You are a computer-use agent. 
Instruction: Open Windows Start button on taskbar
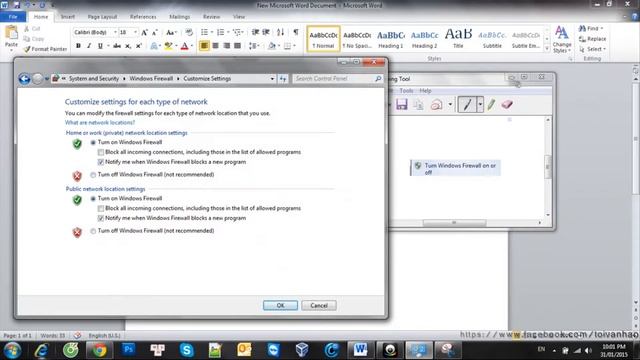12,350
